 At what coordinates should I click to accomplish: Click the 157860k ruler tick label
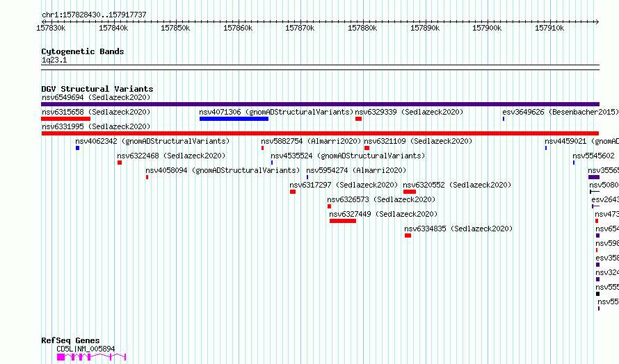pyautogui.click(x=238, y=28)
